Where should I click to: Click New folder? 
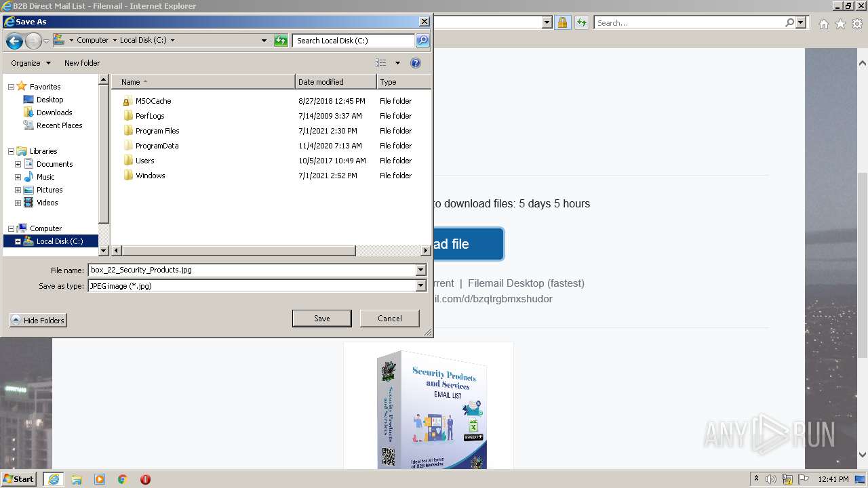[x=82, y=63]
